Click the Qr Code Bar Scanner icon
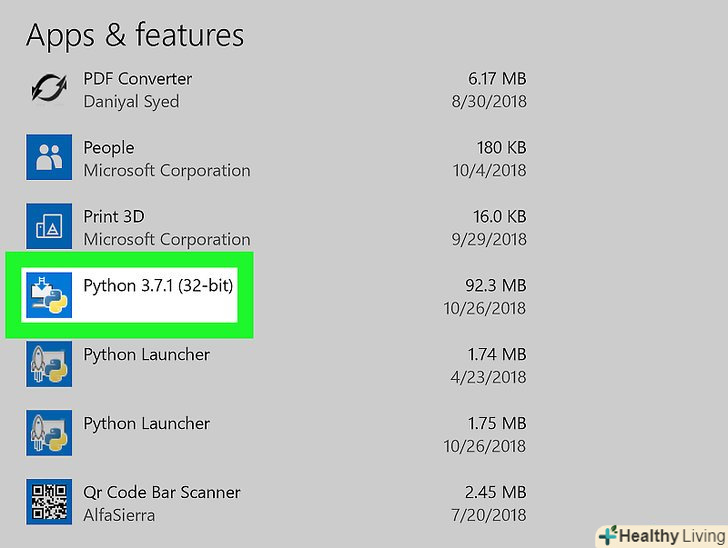 [49, 502]
